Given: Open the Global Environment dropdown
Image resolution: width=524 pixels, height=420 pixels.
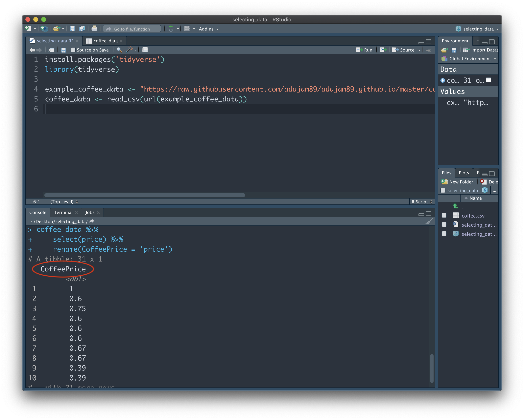Looking at the screenshot, I should click(x=469, y=59).
